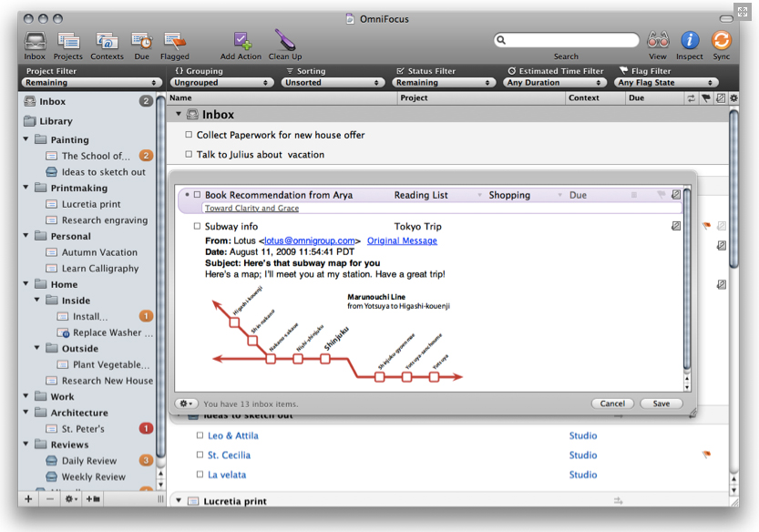Open the Project Filter Remaining dropdown
759x532 pixels.
[x=91, y=83]
